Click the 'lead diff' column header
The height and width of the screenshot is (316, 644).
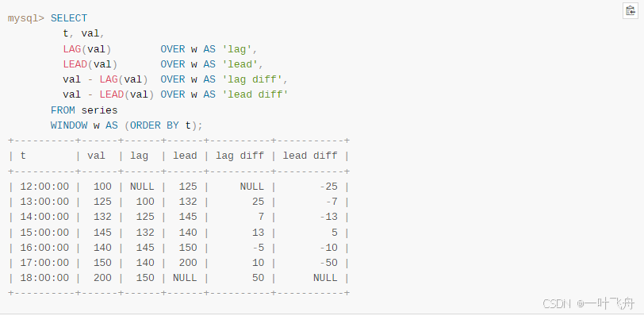(x=310, y=156)
